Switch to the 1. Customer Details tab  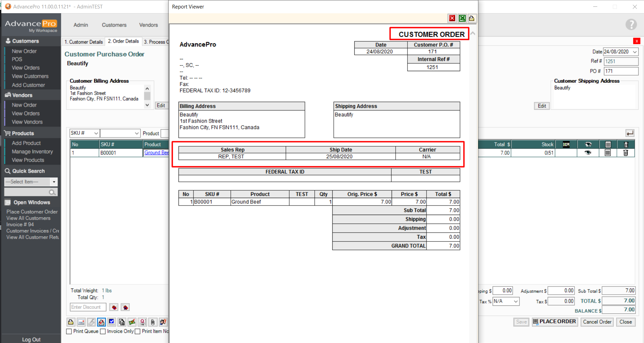pos(84,42)
